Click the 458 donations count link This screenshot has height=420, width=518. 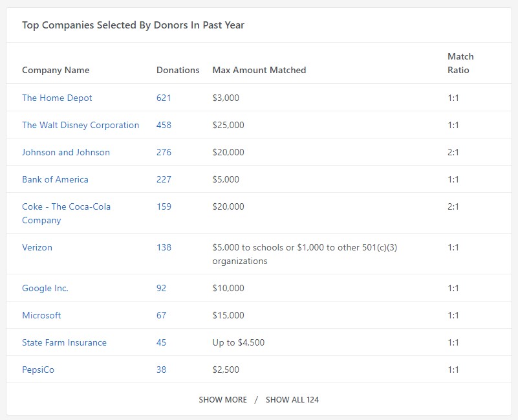[164, 125]
